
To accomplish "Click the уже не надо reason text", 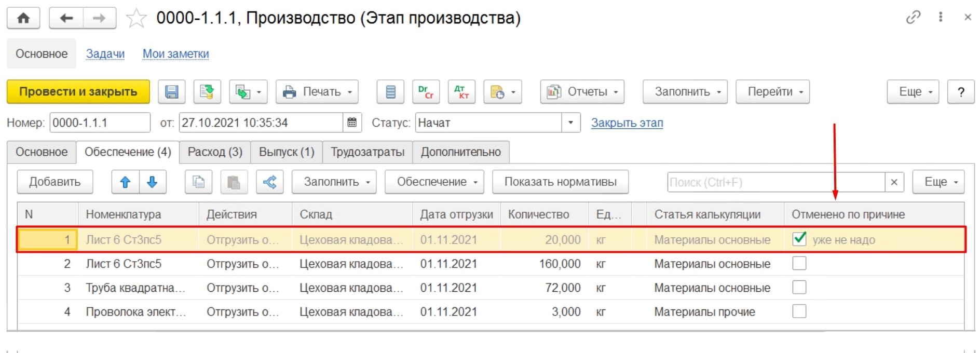I will tap(844, 240).
